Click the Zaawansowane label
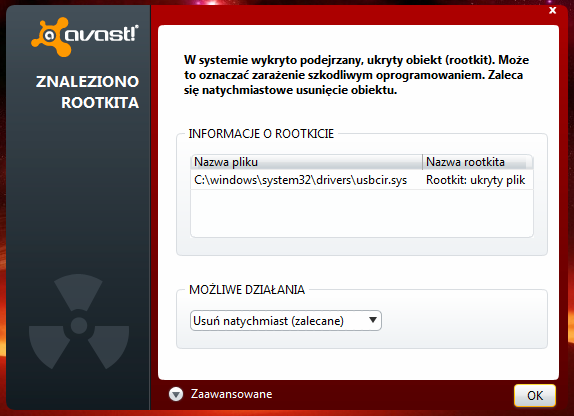Screen dimensions: 574x416 pos(231,394)
